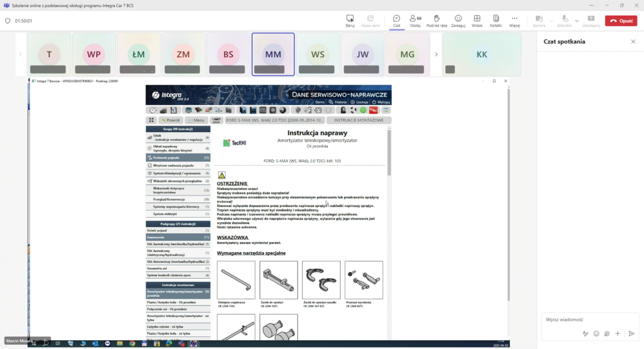644x349 pixels.
Task: Select Geometria osi subgroup
Action: pos(178,269)
